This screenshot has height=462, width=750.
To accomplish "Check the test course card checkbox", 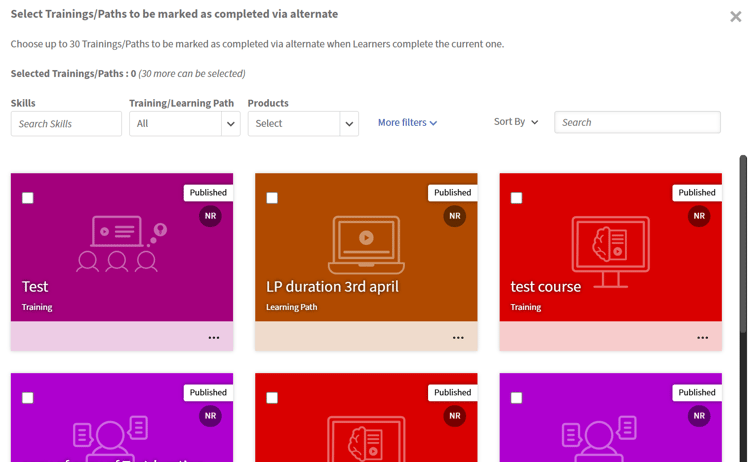I will (x=517, y=198).
